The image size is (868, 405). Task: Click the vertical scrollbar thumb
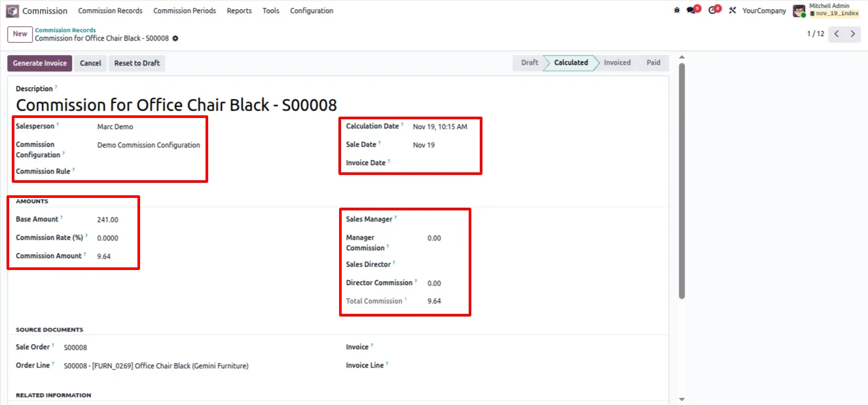pyautogui.click(x=681, y=181)
